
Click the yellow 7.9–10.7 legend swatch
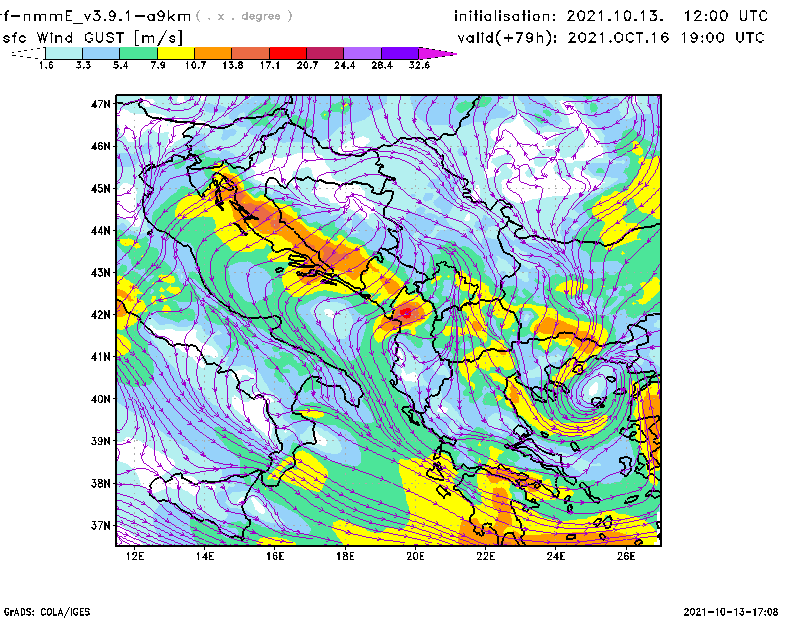176,53
